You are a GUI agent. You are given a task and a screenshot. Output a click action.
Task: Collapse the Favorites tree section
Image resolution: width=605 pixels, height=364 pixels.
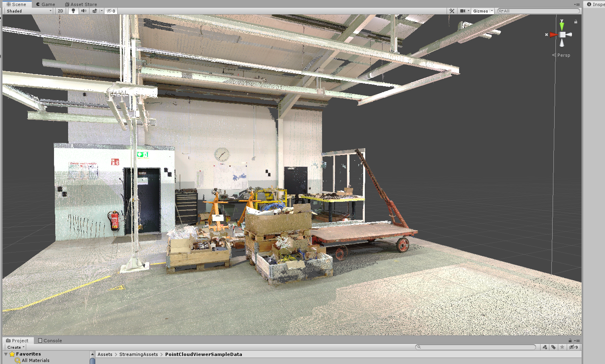point(6,354)
